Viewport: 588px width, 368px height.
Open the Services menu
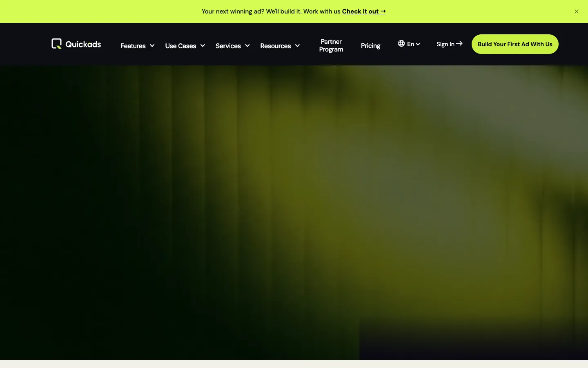point(228,46)
